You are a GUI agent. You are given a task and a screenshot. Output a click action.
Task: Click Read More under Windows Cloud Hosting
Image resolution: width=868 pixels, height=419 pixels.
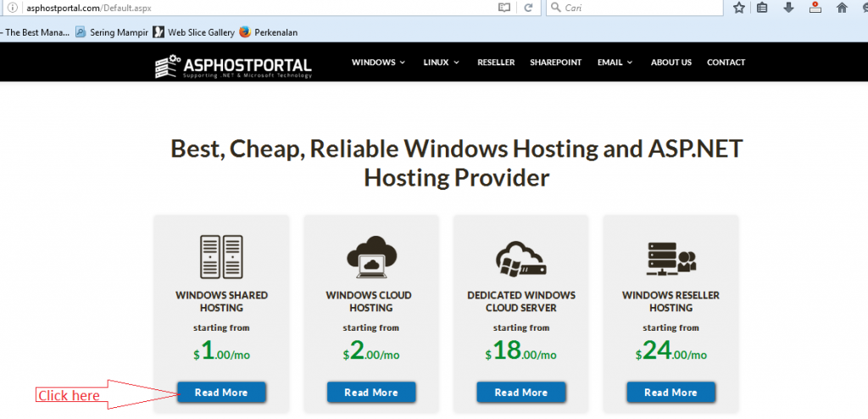(371, 393)
